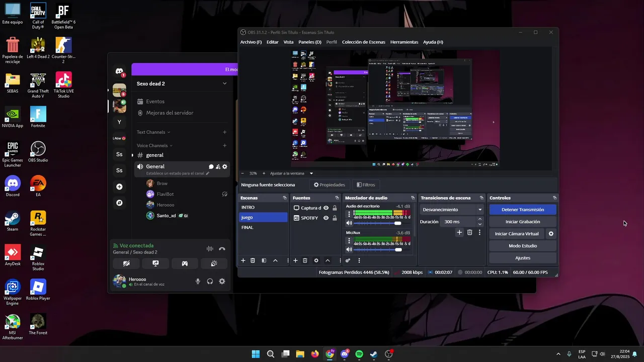Open Discord noise suppression waveform icon
Viewport: 644px width, 362px height.
(210, 249)
